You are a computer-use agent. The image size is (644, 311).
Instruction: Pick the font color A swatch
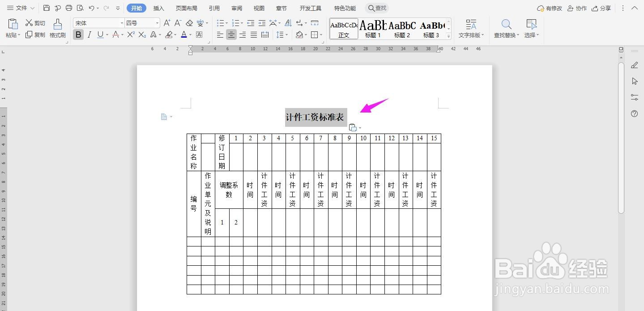pyautogui.click(x=184, y=35)
